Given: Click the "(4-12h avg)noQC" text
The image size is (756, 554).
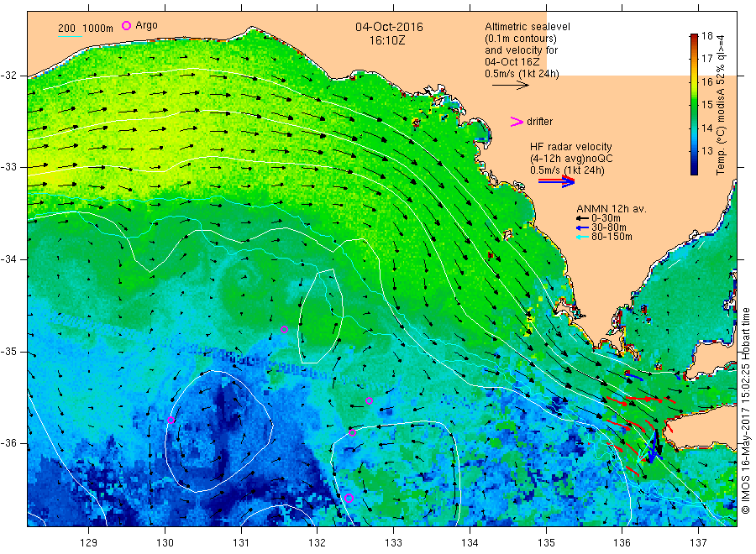Looking at the screenshot, I should pos(571,159).
